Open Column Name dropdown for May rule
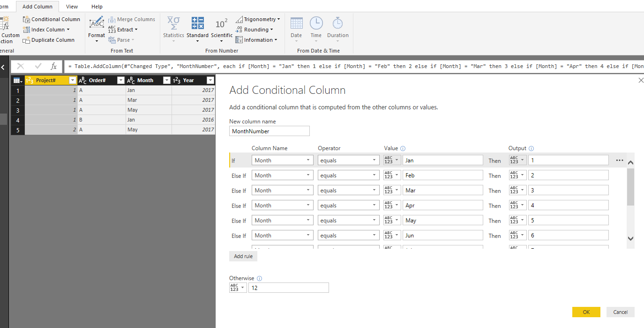Viewport: 644px width, 328px height. pyautogui.click(x=283, y=221)
